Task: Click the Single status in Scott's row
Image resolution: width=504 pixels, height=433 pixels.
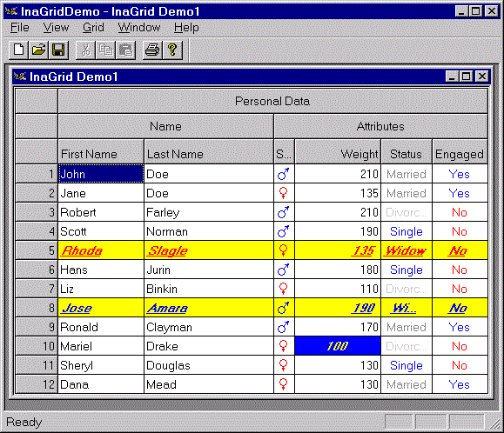Action: (407, 231)
